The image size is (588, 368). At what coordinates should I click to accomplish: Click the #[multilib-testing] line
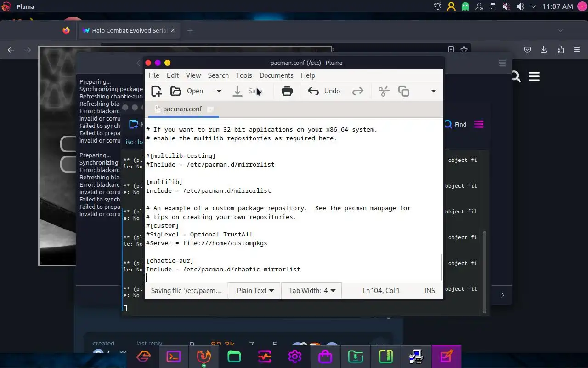(181, 156)
